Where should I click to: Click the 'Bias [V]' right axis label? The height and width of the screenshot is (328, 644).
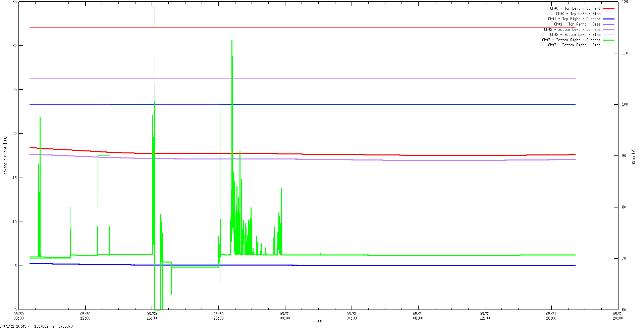[x=634, y=156]
